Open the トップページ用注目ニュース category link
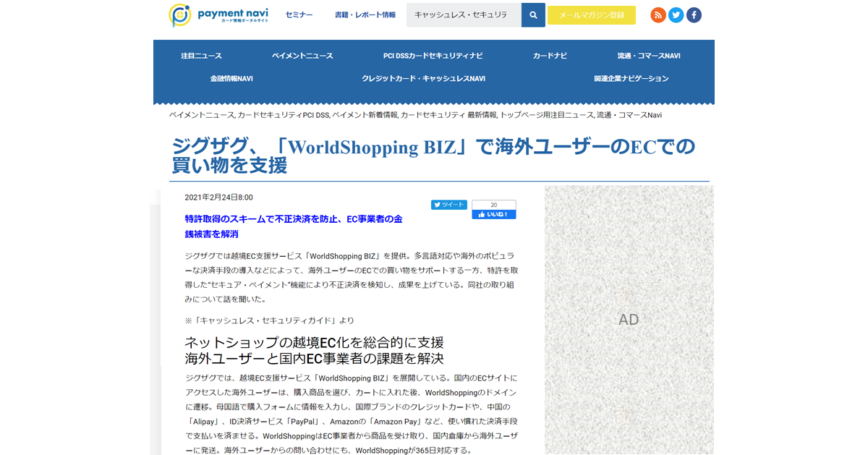The image size is (868, 455). point(546,115)
